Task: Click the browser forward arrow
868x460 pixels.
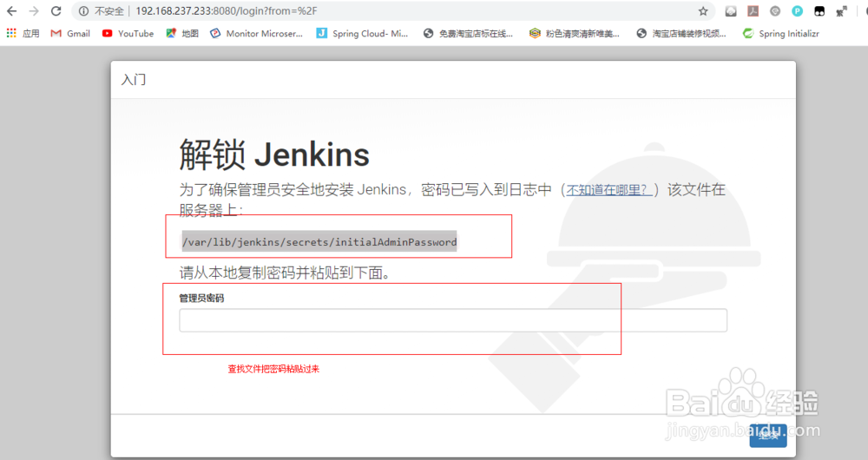Action: (34, 11)
